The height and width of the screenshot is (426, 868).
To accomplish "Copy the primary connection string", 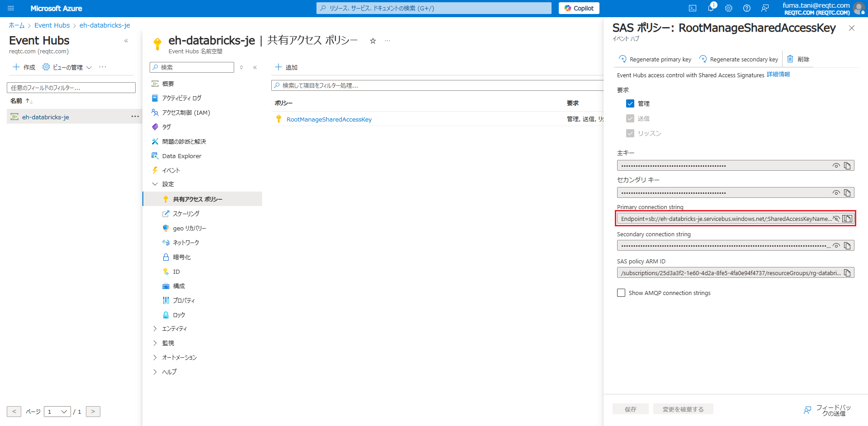I will point(848,218).
